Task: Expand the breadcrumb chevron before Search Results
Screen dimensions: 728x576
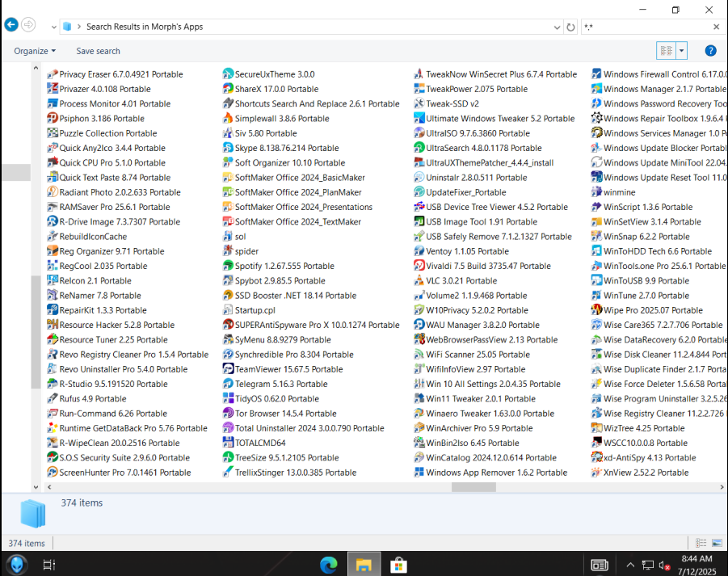Action: point(79,27)
